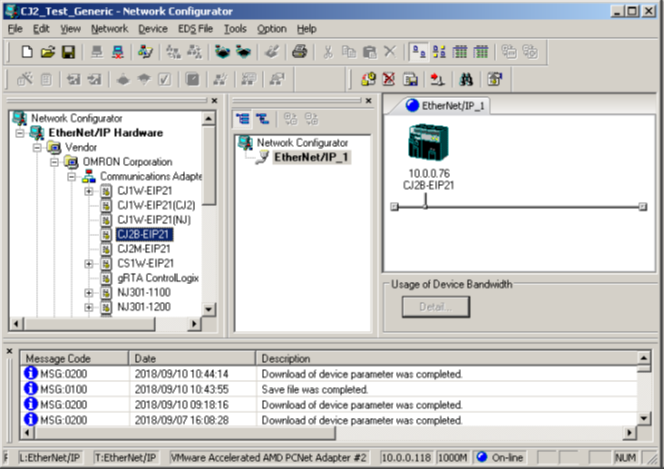Switch to the EtherNet/IP_1 tab

tap(445, 104)
